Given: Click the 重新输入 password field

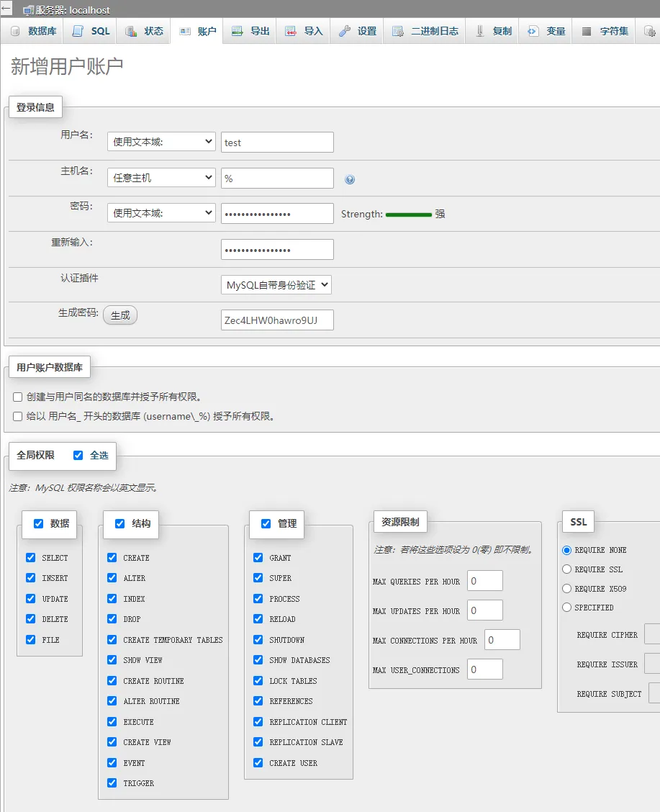Looking at the screenshot, I should pyautogui.click(x=277, y=250).
